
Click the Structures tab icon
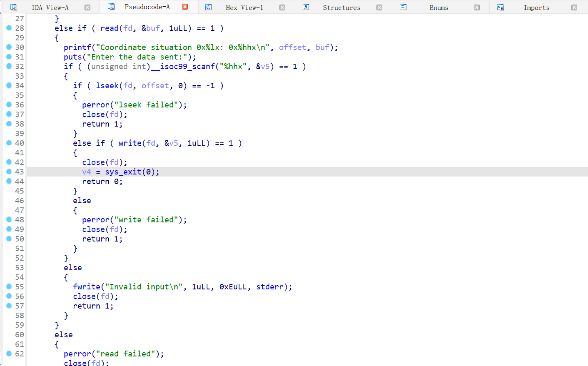click(306, 7)
